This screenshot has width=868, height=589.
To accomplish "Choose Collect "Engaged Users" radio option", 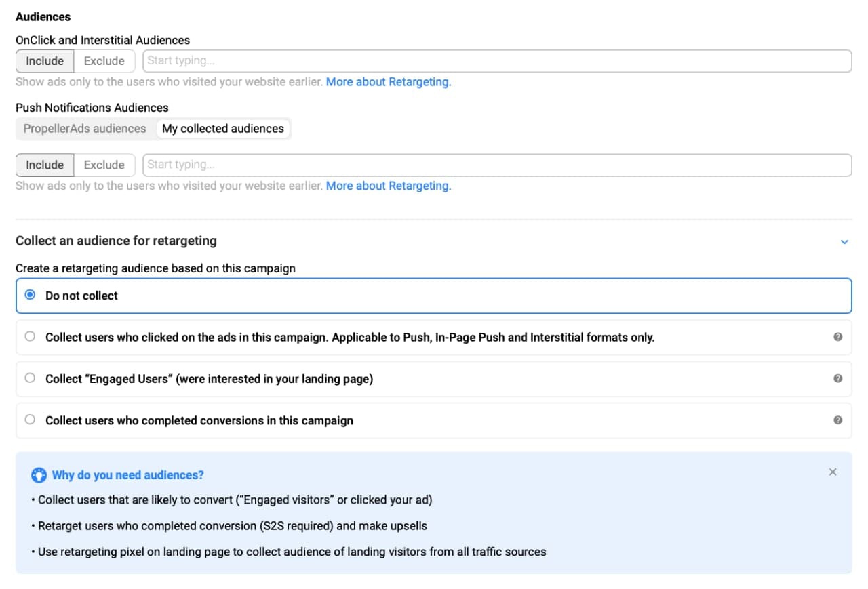I will pos(30,379).
